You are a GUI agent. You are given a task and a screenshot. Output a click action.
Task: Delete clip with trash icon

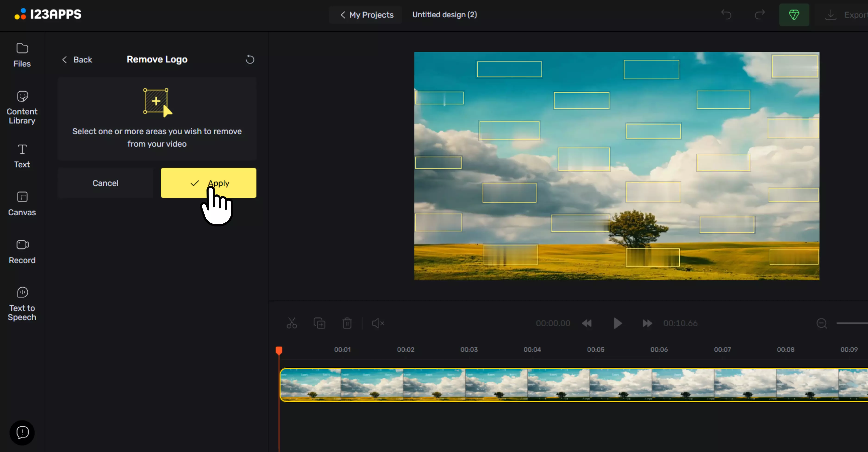coord(347,323)
